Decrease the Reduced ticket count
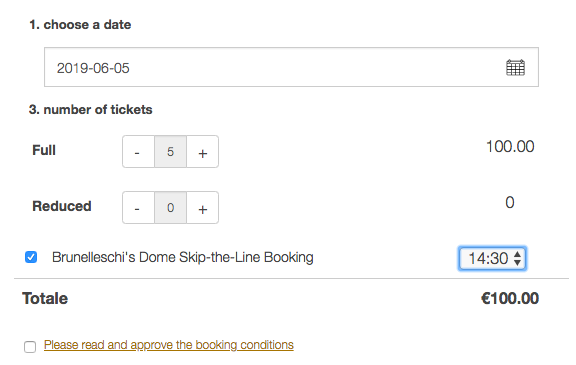 [138, 207]
